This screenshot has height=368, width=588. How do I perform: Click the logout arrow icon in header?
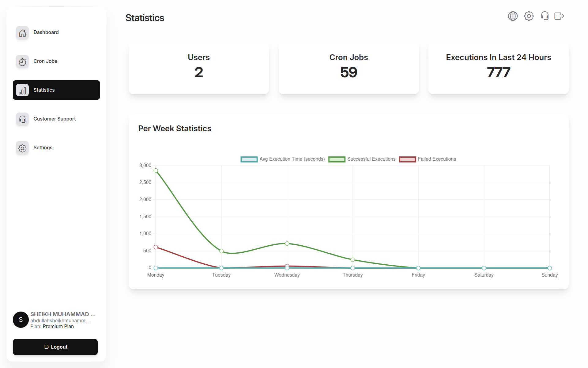[559, 16]
